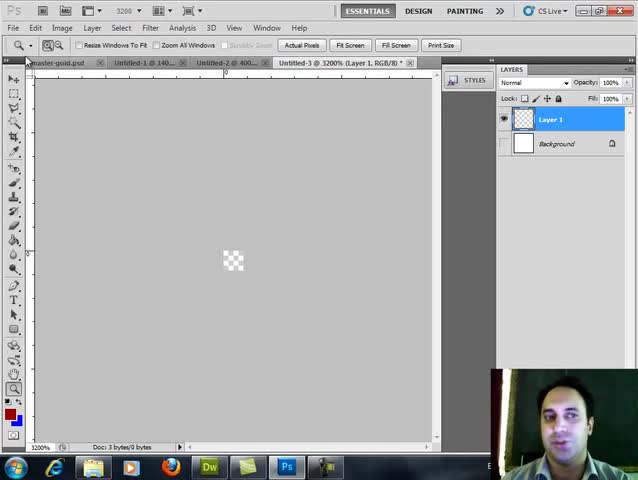Select the Crop tool

(13, 137)
